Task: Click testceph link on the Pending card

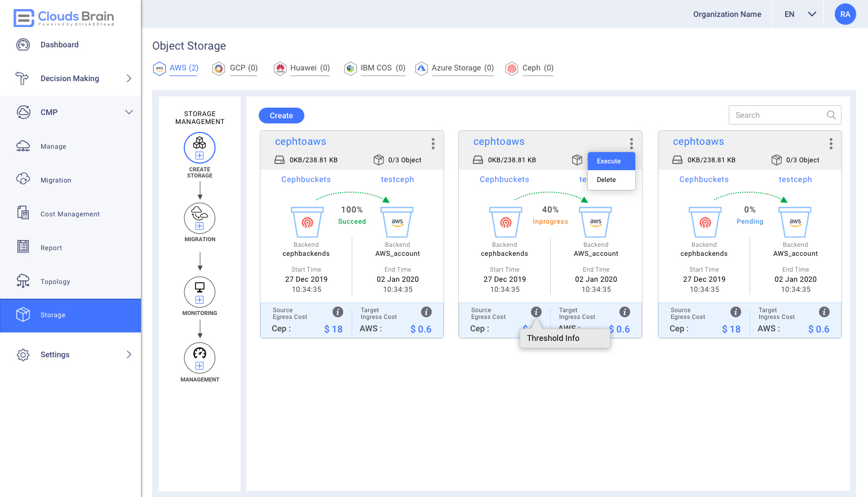Action: pos(795,179)
